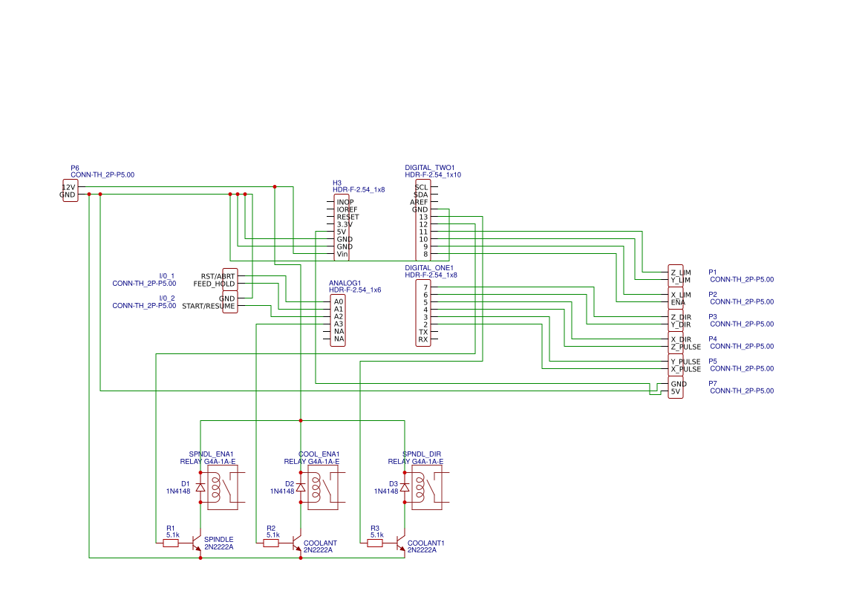
Task: Click the 'SCL' pin name
Action: click(421, 187)
